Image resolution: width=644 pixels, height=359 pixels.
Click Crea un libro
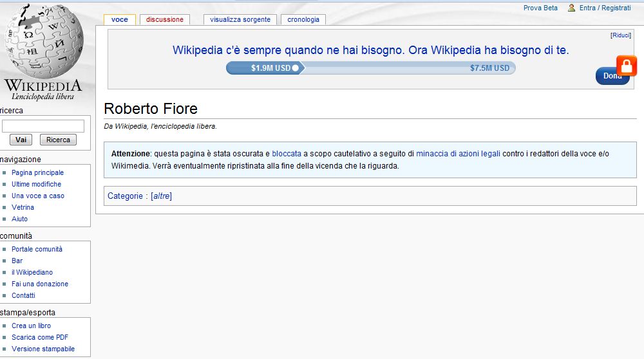point(31,326)
